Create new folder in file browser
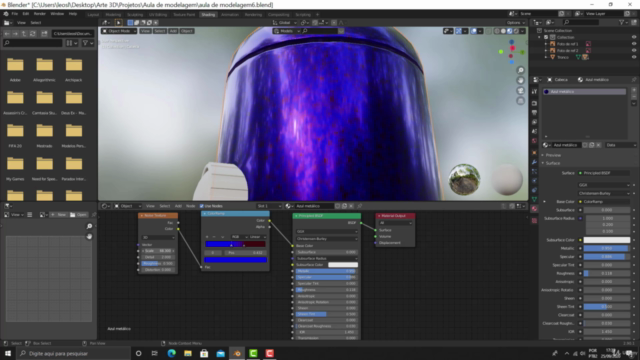Image resolution: width=640 pixels, height=360 pixels. coord(44,33)
